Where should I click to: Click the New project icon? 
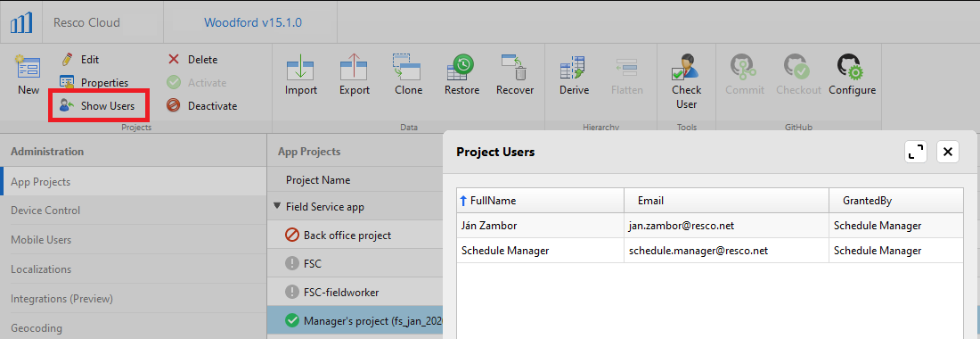[29, 67]
